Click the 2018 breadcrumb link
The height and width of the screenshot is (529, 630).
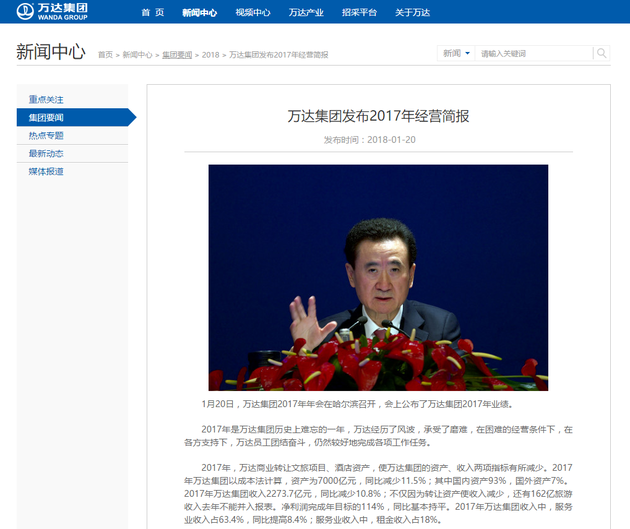[211, 55]
